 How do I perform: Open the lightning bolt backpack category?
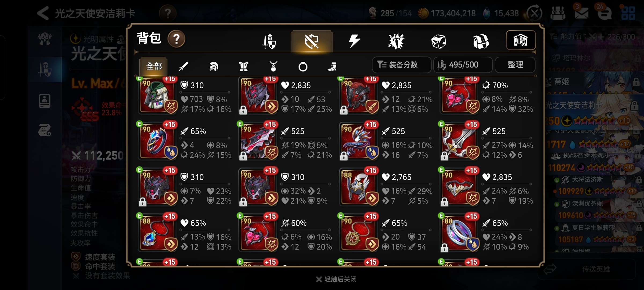coord(354,41)
